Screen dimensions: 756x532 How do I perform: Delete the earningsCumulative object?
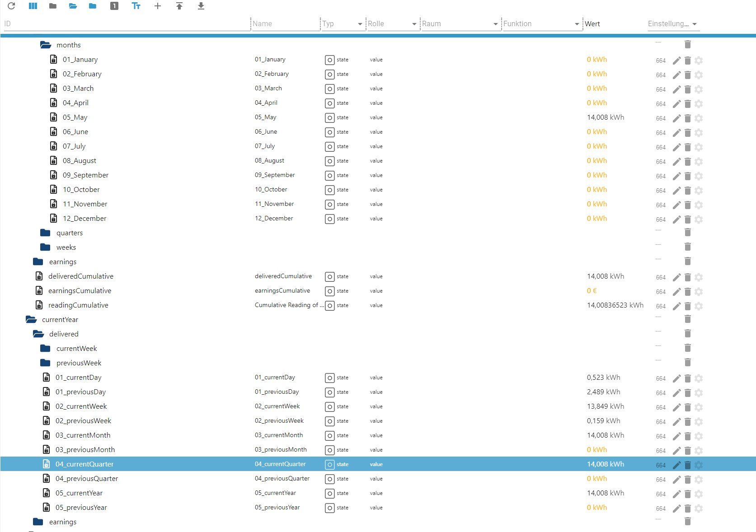[x=687, y=292]
